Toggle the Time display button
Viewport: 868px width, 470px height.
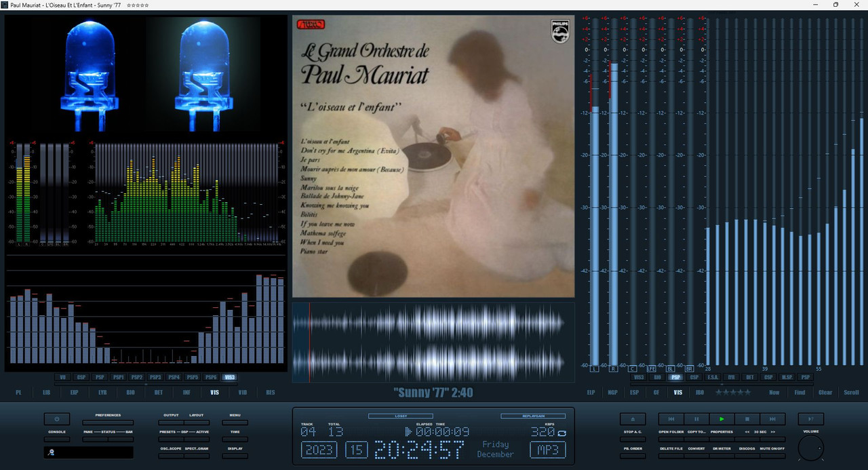click(x=235, y=439)
